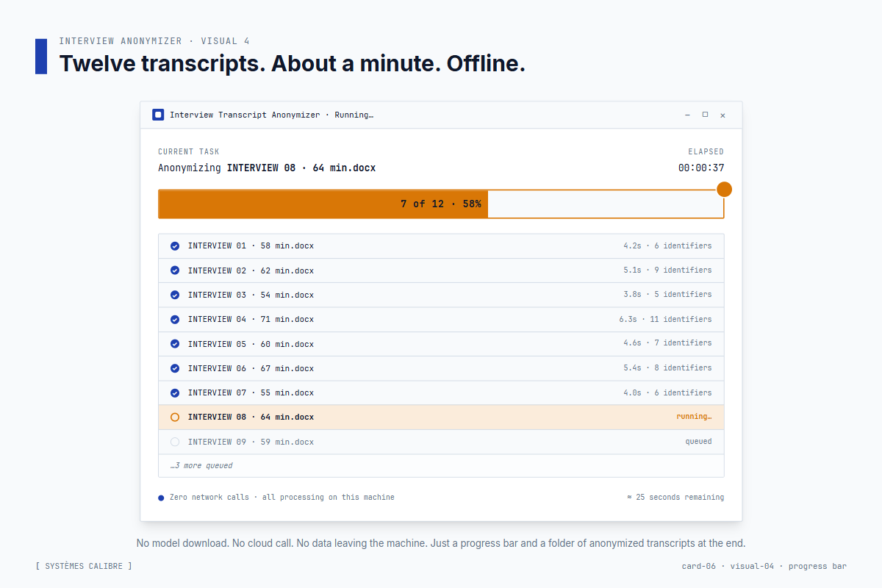The image size is (882, 588).
Task: Click the checkmark icon beside INTERVIEW 06
Action: coord(174,367)
